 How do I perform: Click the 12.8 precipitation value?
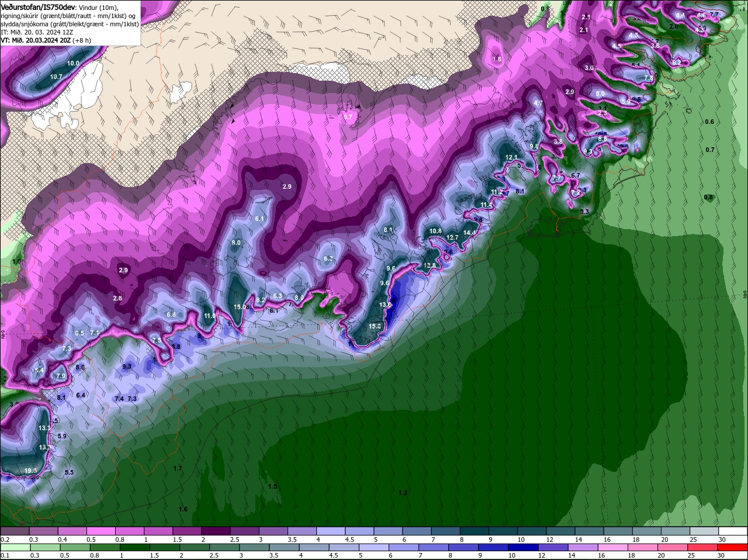[x=430, y=265]
